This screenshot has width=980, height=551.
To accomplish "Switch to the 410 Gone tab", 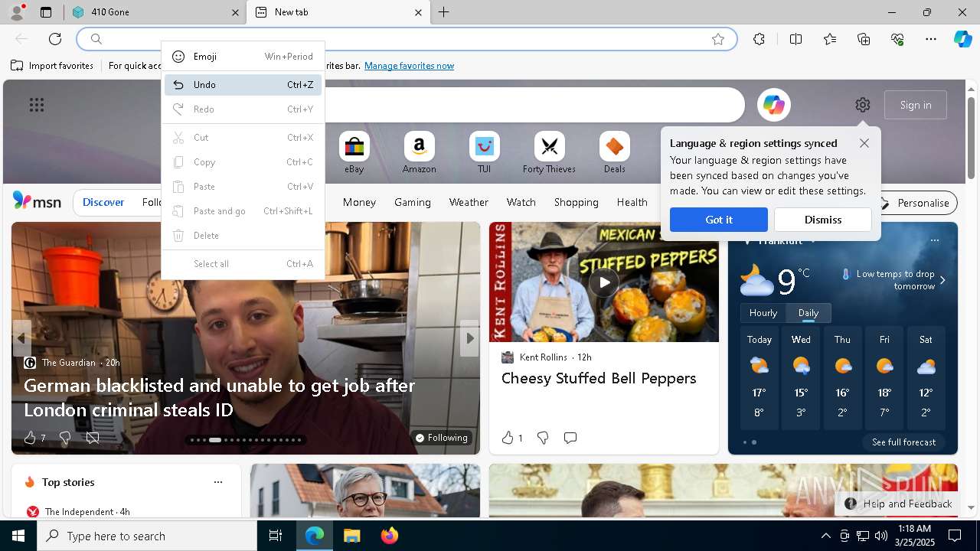I will [155, 12].
